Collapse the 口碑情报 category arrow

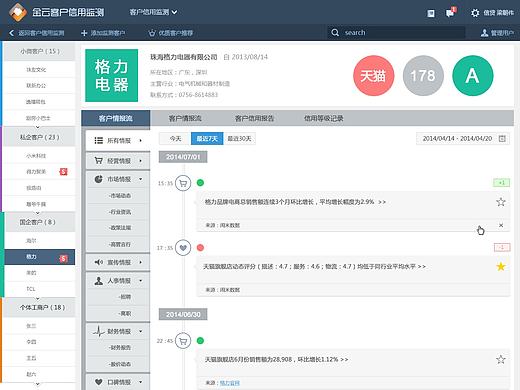coord(141,382)
